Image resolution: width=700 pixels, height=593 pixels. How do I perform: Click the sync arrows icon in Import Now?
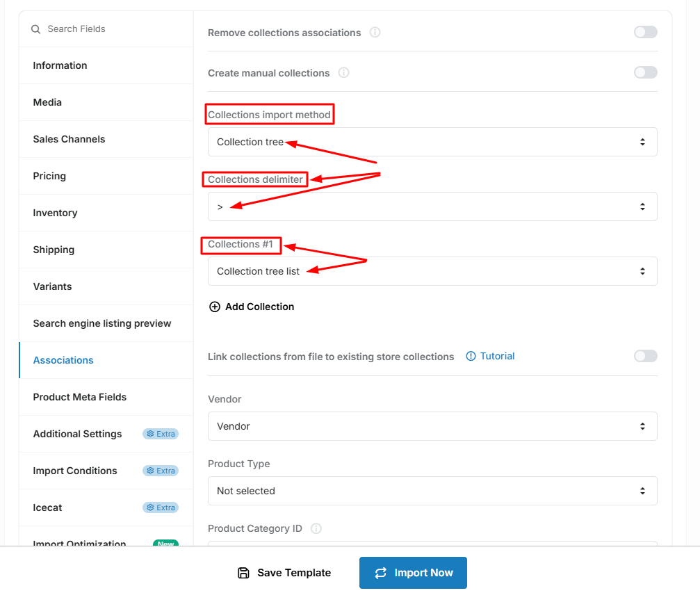(x=380, y=573)
